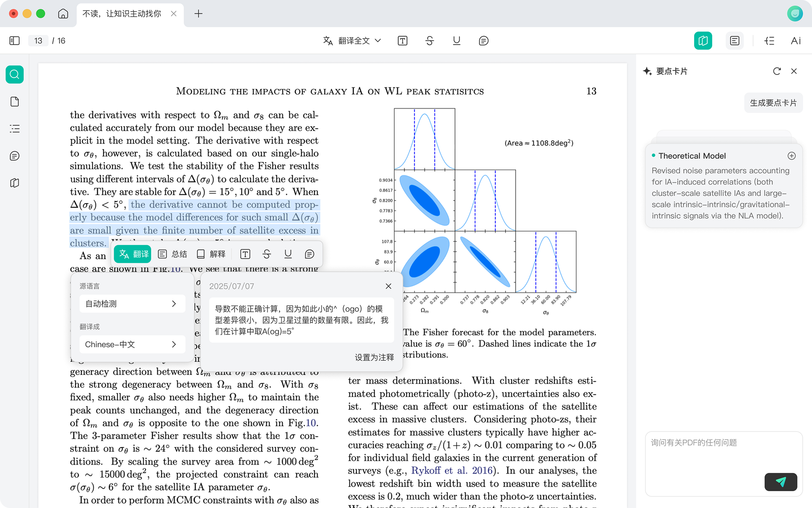Select the strikethrough annotation tool
The height and width of the screenshot is (508, 812).
pos(429,40)
